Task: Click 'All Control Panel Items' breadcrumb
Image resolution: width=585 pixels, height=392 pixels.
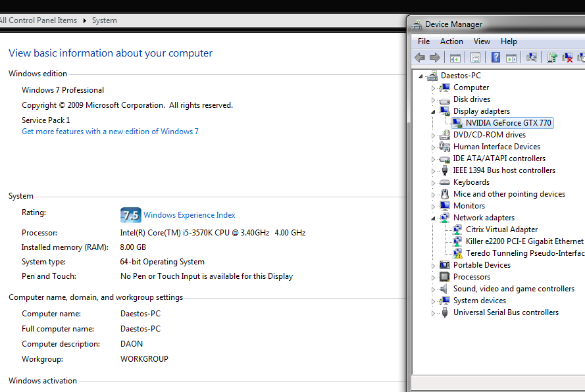Action: tap(38, 20)
